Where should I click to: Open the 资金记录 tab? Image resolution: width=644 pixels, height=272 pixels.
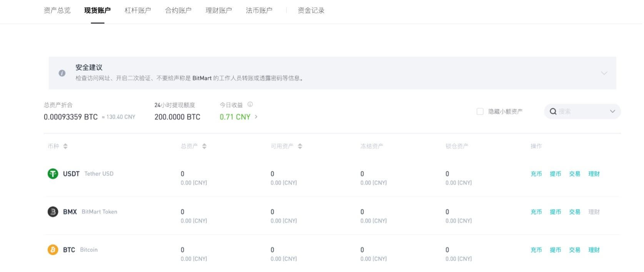(311, 10)
